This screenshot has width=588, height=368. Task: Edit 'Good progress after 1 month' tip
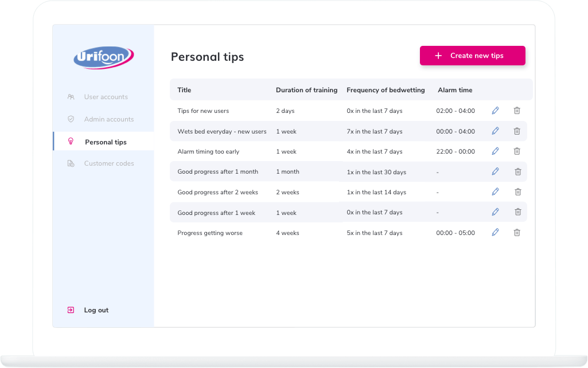[x=496, y=171]
